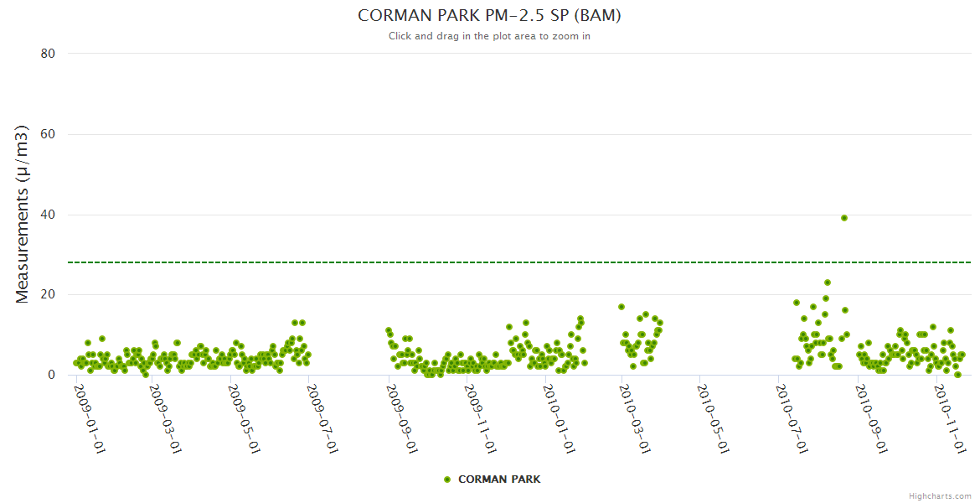This screenshot has width=980, height=503.
Task: Toggle the CORMAN PARK legend series label
Action: (x=498, y=480)
